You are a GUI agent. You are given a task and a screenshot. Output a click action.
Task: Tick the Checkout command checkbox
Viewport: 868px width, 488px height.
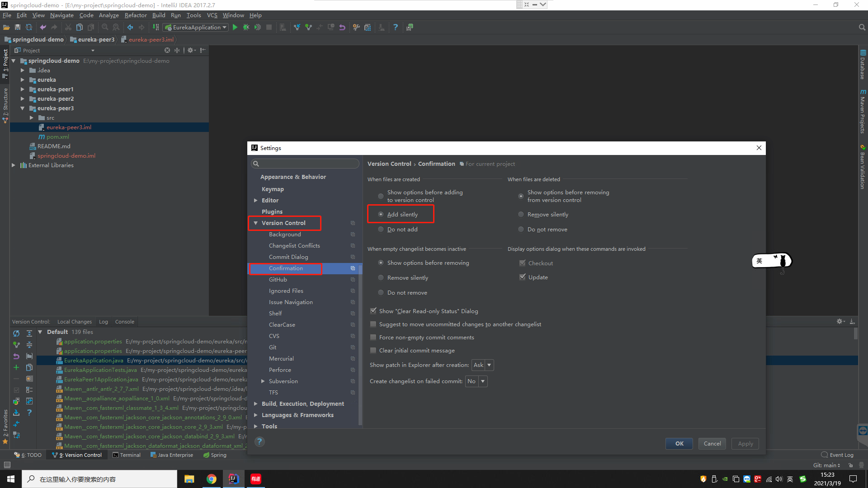tap(523, 263)
